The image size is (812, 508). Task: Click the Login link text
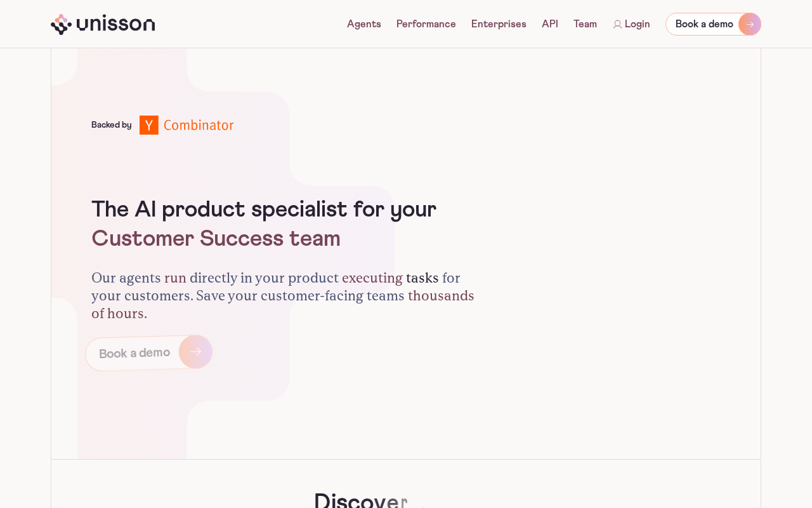[637, 24]
